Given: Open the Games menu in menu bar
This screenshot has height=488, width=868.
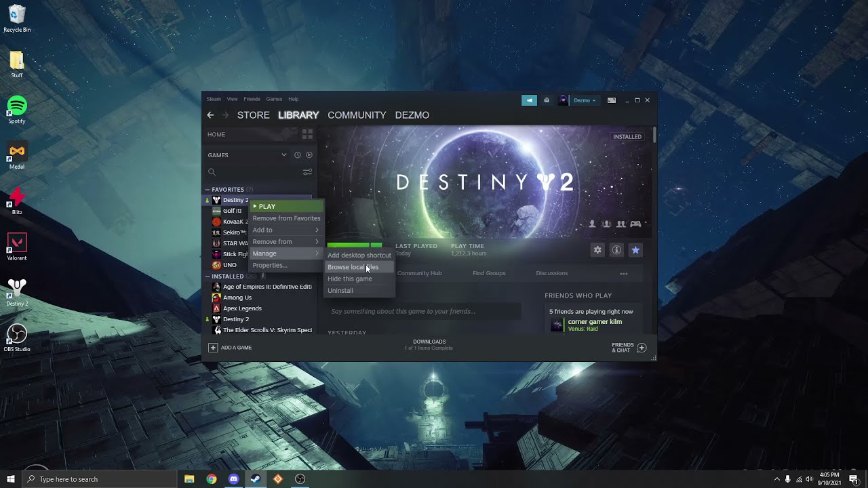Looking at the screenshot, I should [x=274, y=99].
